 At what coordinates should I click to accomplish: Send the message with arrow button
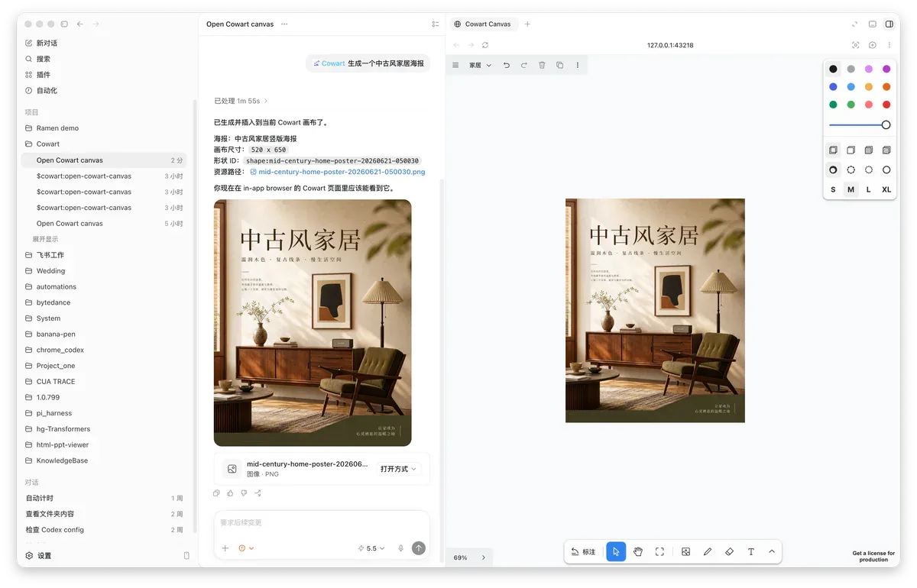tap(418, 548)
